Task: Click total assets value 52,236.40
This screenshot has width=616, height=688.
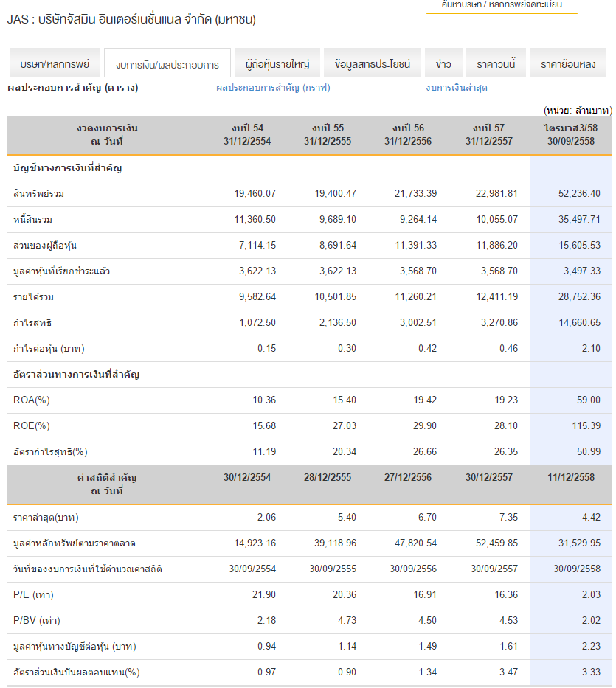Action: click(579, 193)
